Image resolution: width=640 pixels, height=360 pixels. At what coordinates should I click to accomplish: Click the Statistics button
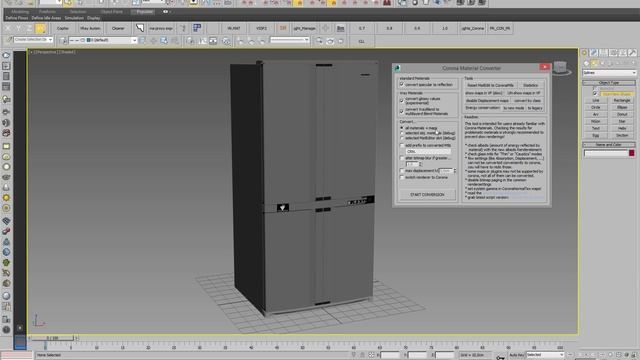point(531,85)
